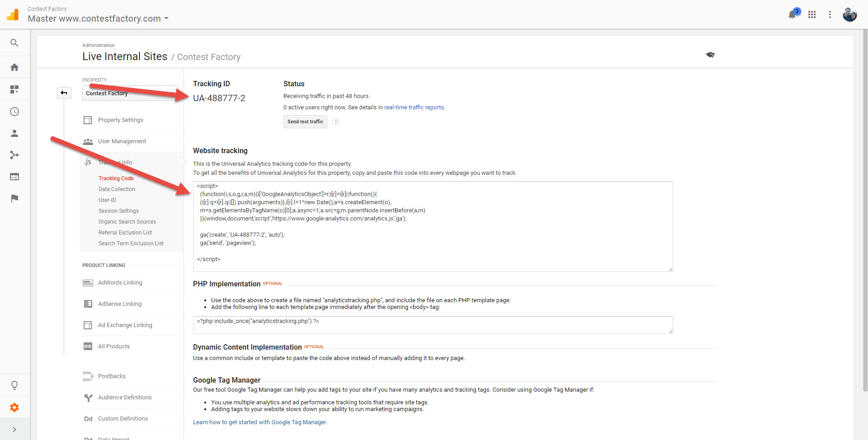
Task: Click help question mark near Send test traffic
Action: point(335,122)
